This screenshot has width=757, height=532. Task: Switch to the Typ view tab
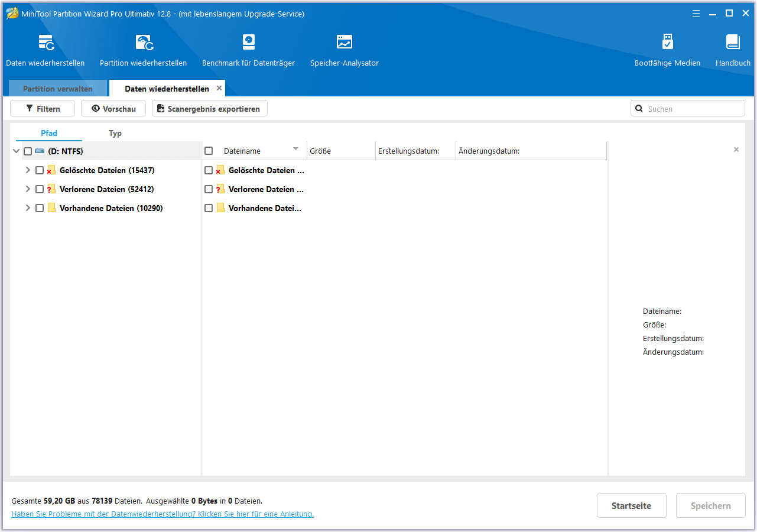(x=115, y=134)
